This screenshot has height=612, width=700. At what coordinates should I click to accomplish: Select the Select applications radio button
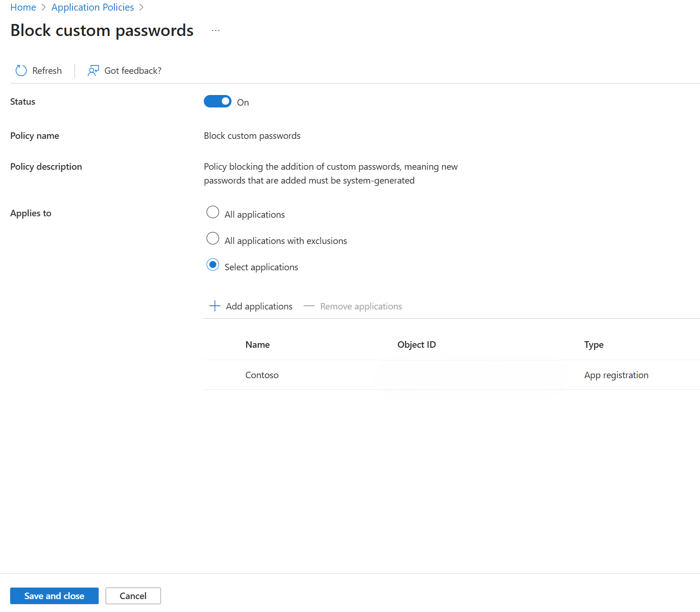pyautogui.click(x=213, y=265)
